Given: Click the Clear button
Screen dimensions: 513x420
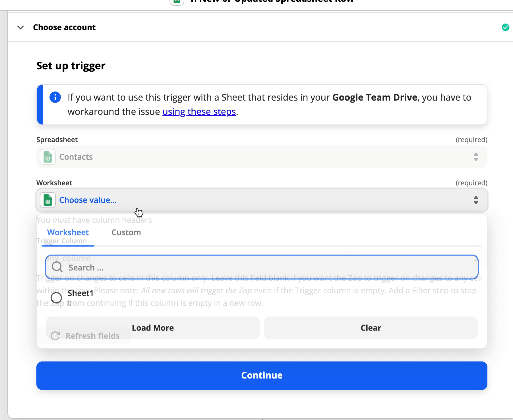Looking at the screenshot, I should 371,328.
